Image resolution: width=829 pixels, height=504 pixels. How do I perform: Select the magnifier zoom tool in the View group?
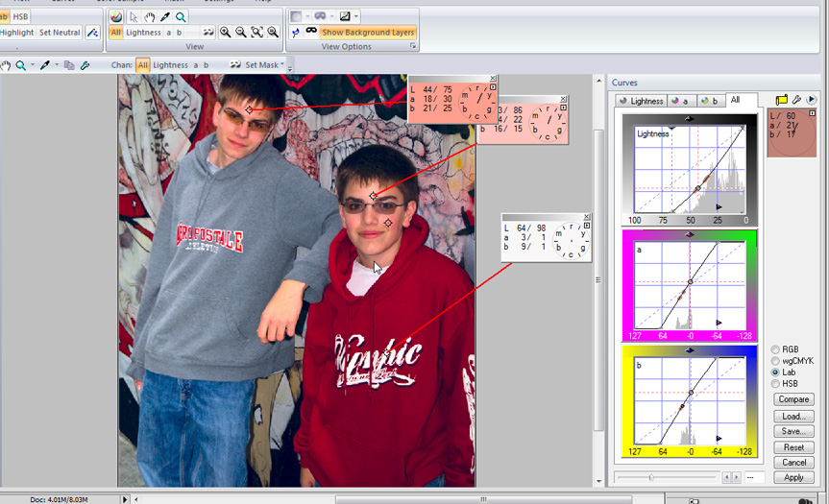(181, 17)
